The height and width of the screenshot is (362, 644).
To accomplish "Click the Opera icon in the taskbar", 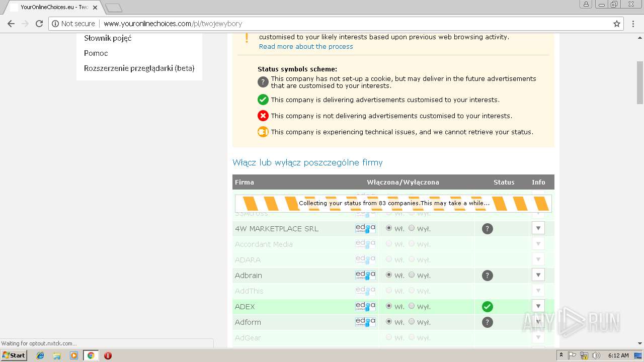I will pos(108,355).
